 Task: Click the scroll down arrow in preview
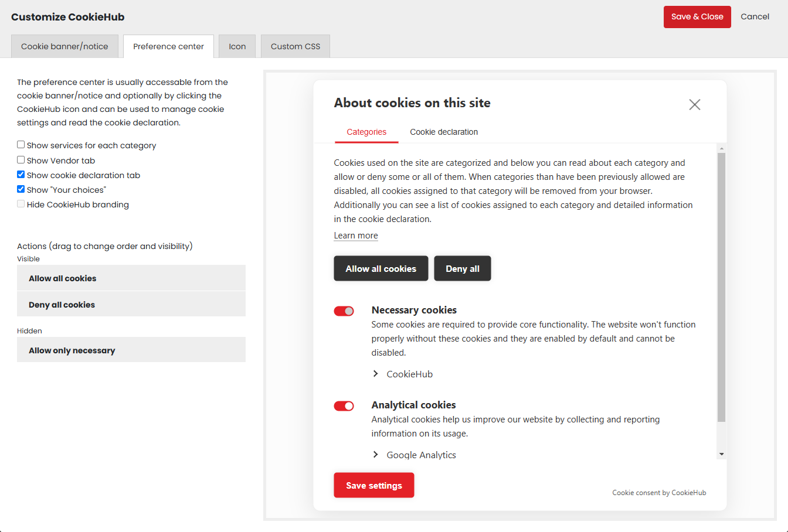pos(721,454)
